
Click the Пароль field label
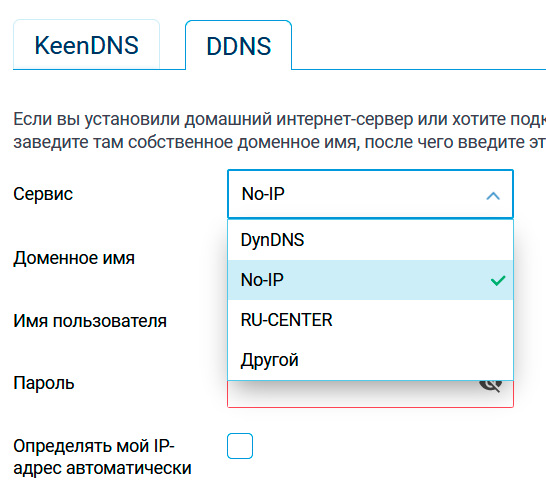click(44, 383)
